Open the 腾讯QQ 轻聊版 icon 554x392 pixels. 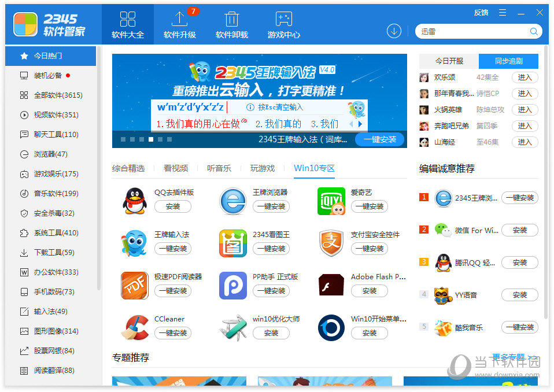click(443, 262)
